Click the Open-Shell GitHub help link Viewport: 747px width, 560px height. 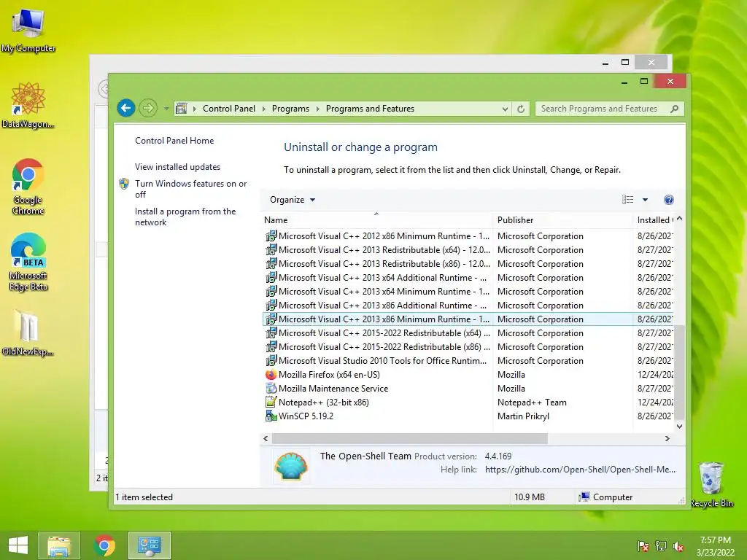point(580,470)
